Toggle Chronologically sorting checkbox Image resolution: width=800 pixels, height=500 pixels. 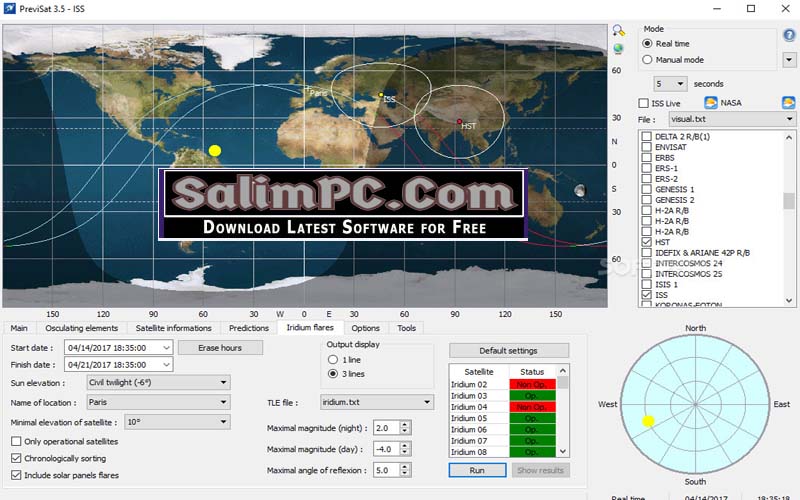coord(16,458)
